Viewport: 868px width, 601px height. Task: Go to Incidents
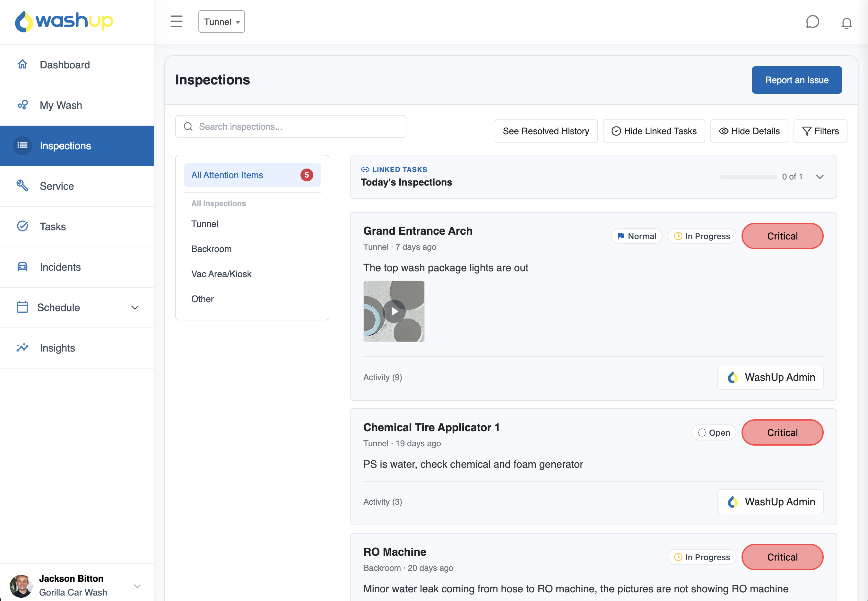click(77, 267)
